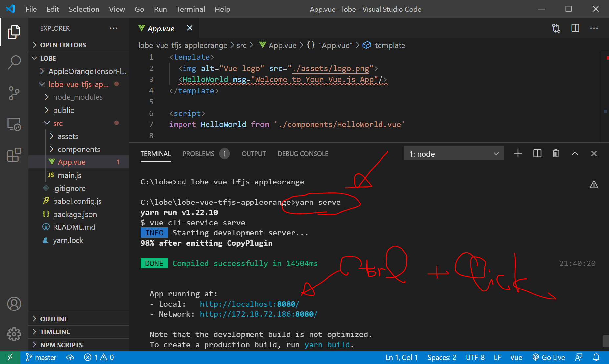The image size is (609, 364).
Task: Click the master branch status item
Action: (x=41, y=357)
